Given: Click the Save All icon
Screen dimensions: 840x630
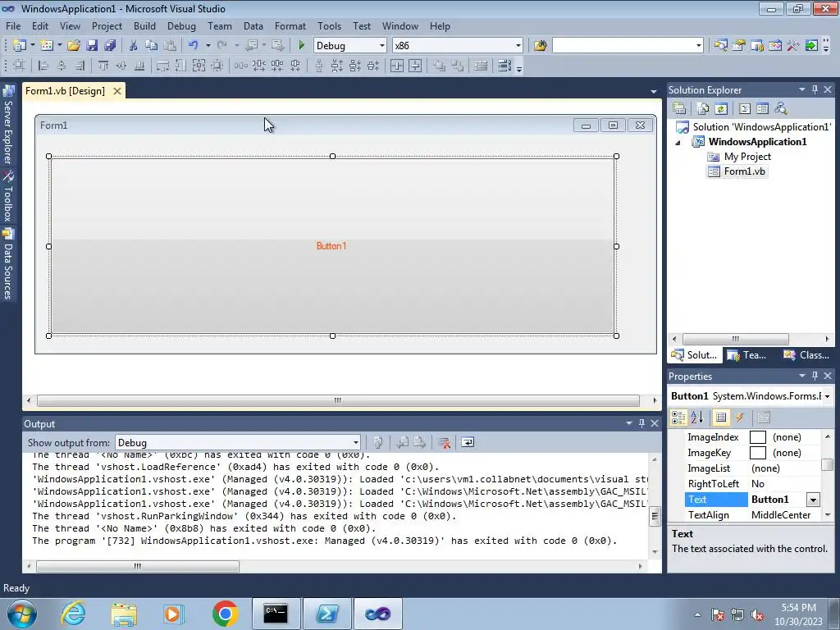Looking at the screenshot, I should click(x=110, y=46).
